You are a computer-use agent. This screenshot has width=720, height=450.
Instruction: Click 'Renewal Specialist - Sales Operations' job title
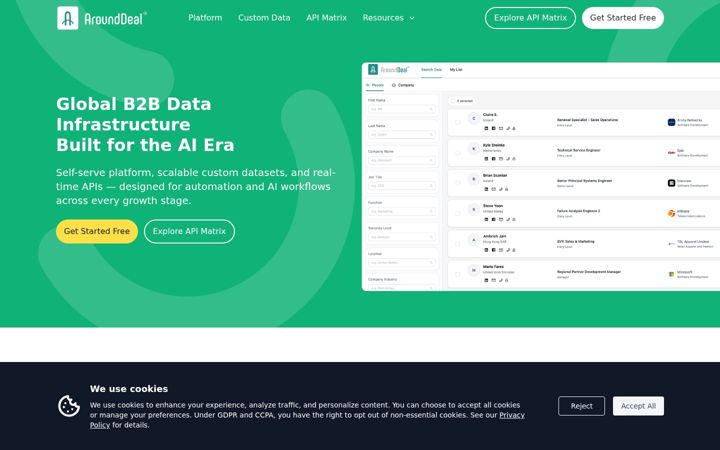tap(587, 120)
